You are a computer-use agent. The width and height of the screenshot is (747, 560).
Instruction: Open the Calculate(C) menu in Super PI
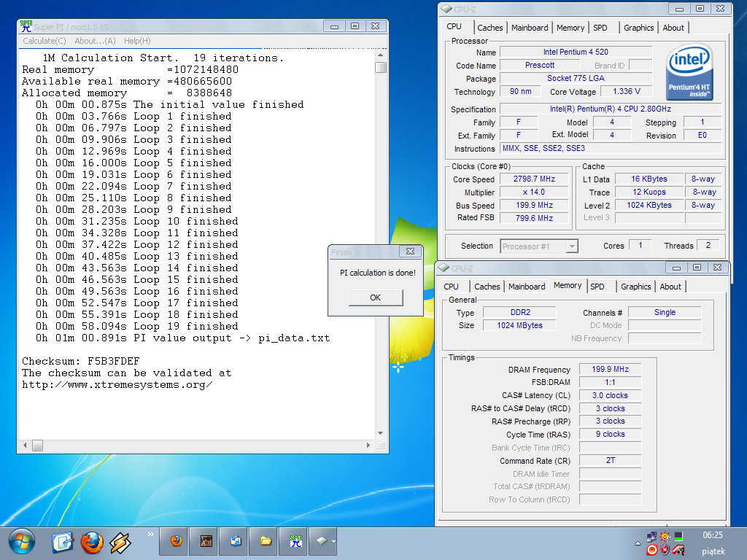click(44, 41)
